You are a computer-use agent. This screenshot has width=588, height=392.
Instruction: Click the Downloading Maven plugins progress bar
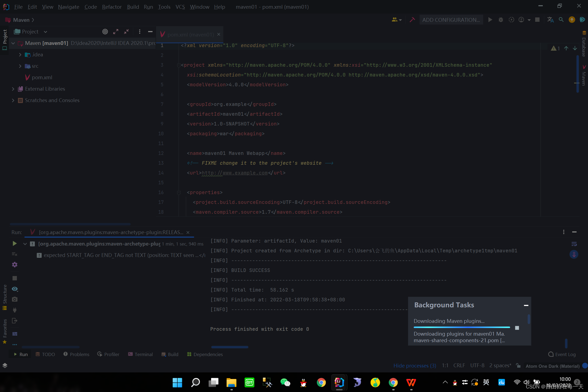click(x=461, y=327)
